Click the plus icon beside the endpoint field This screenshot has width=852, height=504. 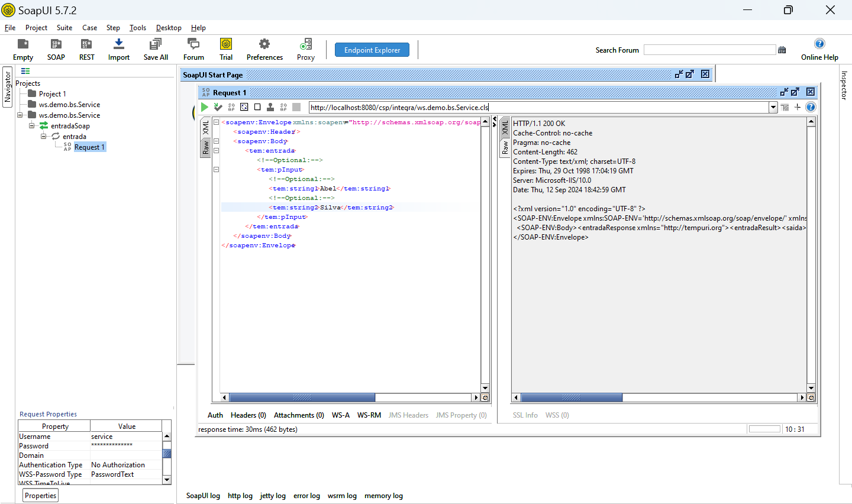[x=798, y=107]
